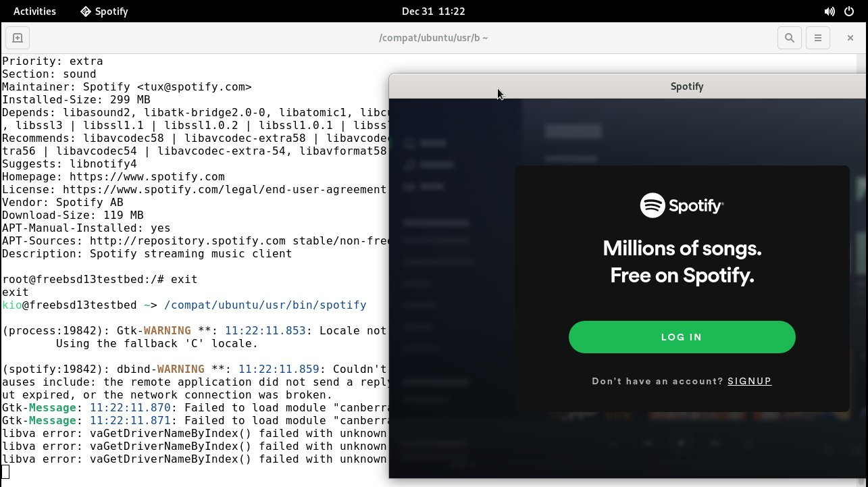Viewport: 868px width, 487px height.
Task: Click the Spotify logo in login dialog
Action: (682, 205)
